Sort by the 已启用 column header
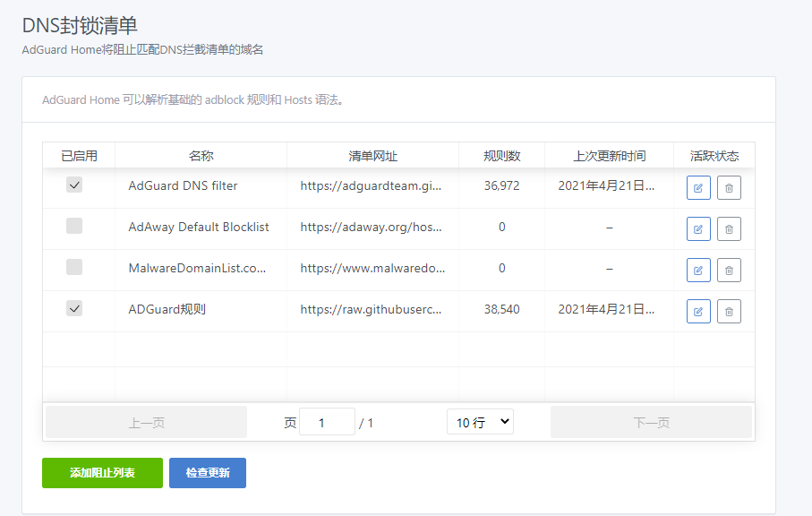This screenshot has height=516, width=812. click(x=79, y=156)
